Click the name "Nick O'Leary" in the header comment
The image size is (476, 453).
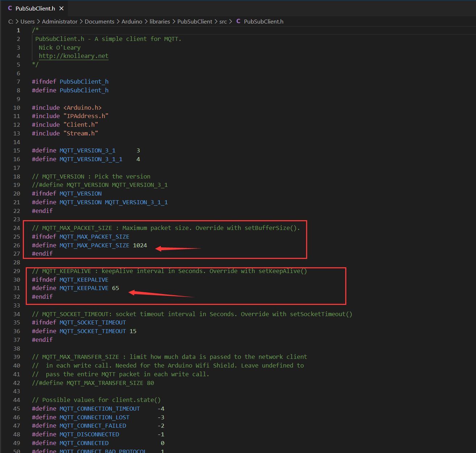(x=60, y=47)
